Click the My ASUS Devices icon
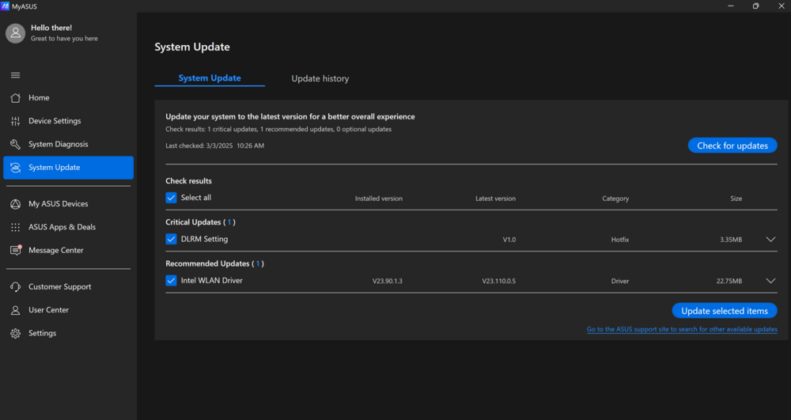 16,204
